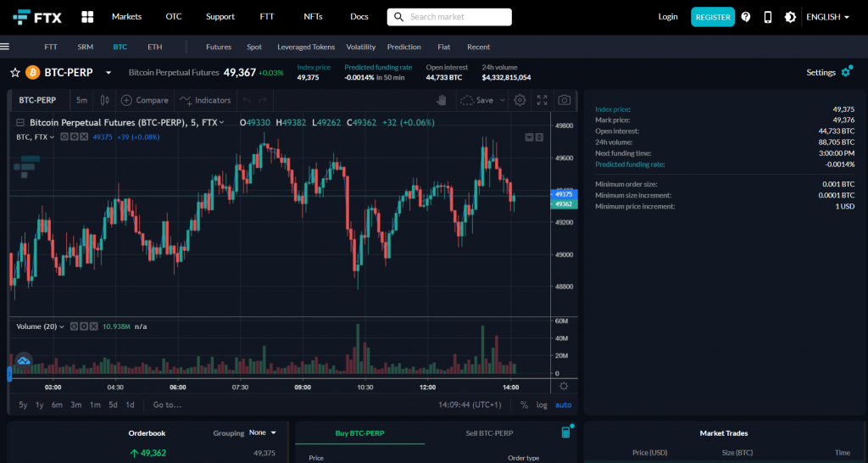This screenshot has height=463, width=868.
Task: Switch to the Sell BTC-PERP tab
Action: 489,433
